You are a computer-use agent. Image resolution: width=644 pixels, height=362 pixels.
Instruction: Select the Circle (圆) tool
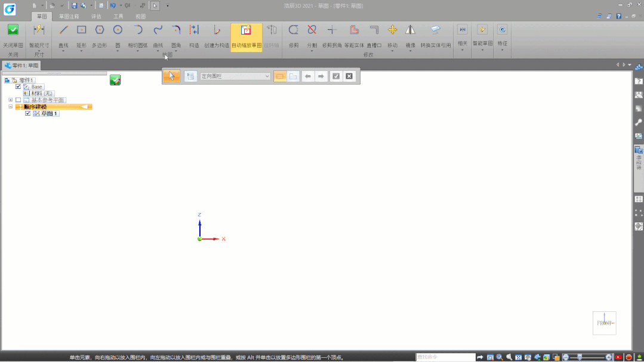pyautogui.click(x=118, y=35)
